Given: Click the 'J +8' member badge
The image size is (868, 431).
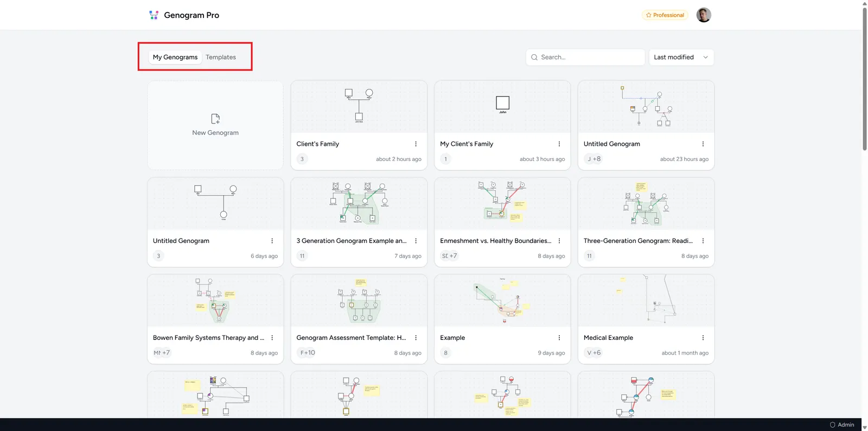Looking at the screenshot, I should 594,159.
